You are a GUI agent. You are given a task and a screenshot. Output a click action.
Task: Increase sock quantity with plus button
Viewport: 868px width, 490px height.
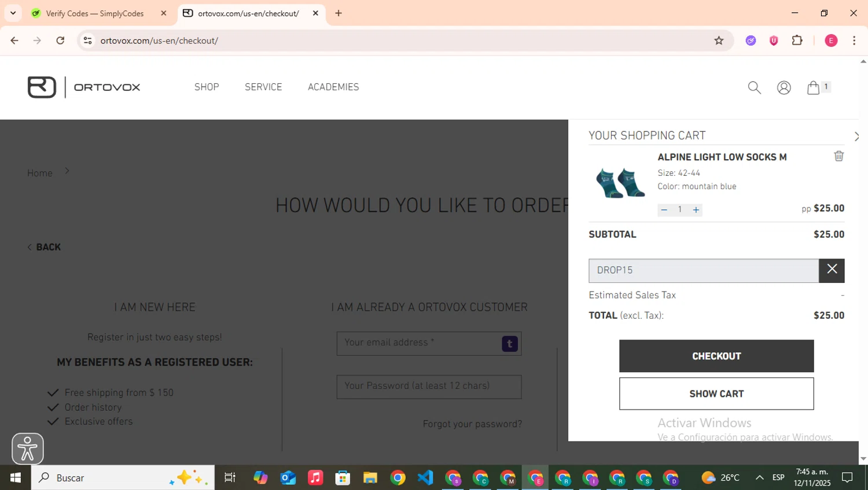pyautogui.click(x=696, y=210)
